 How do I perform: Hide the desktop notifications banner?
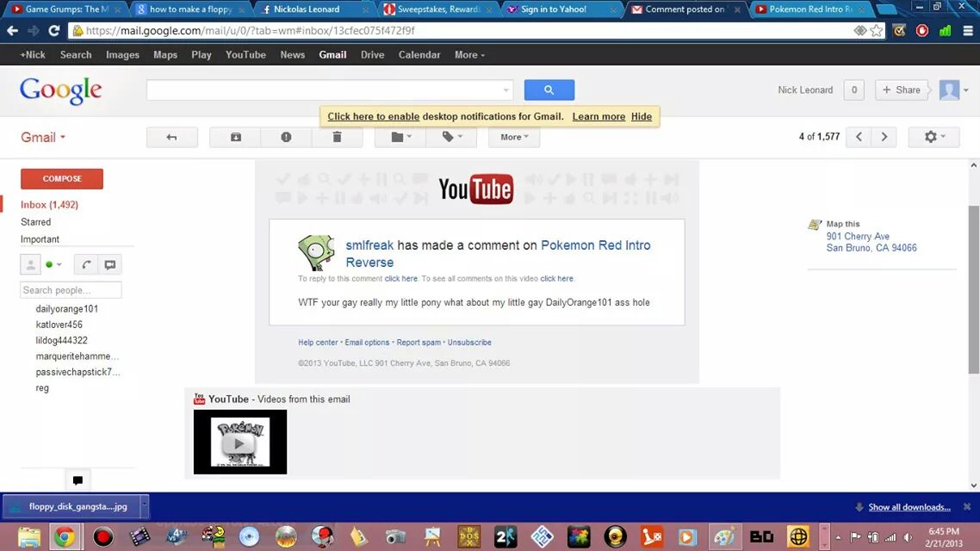[642, 116]
